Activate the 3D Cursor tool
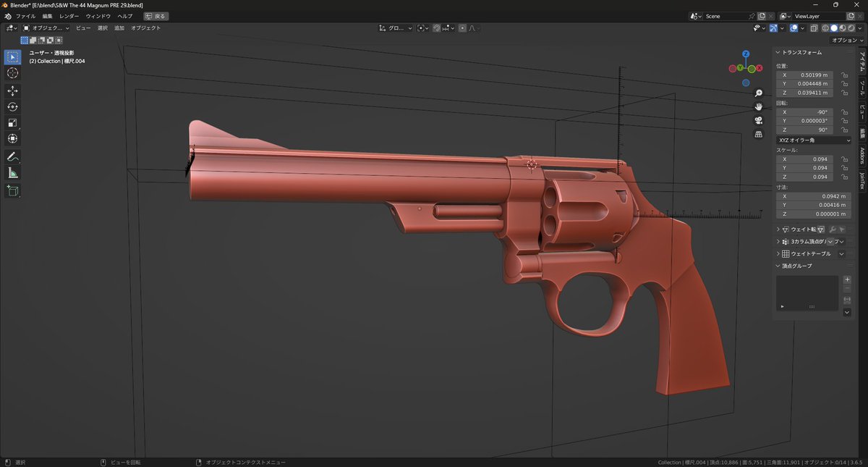This screenshot has width=868, height=467. pos(12,73)
